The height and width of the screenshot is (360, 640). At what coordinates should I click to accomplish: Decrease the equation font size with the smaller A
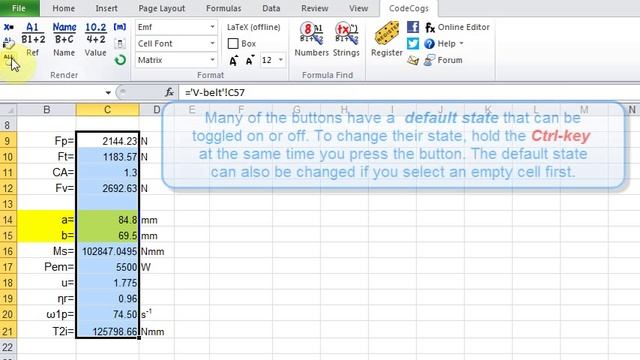click(x=250, y=60)
